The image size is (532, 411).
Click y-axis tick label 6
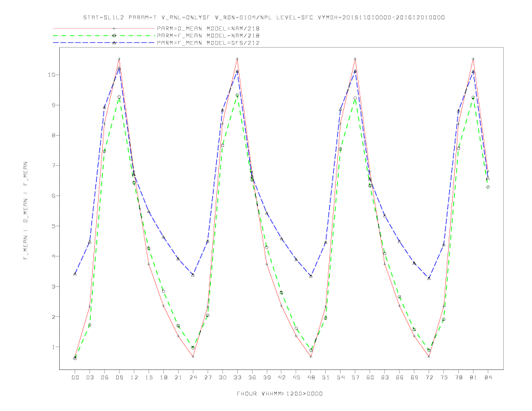pyautogui.click(x=54, y=195)
